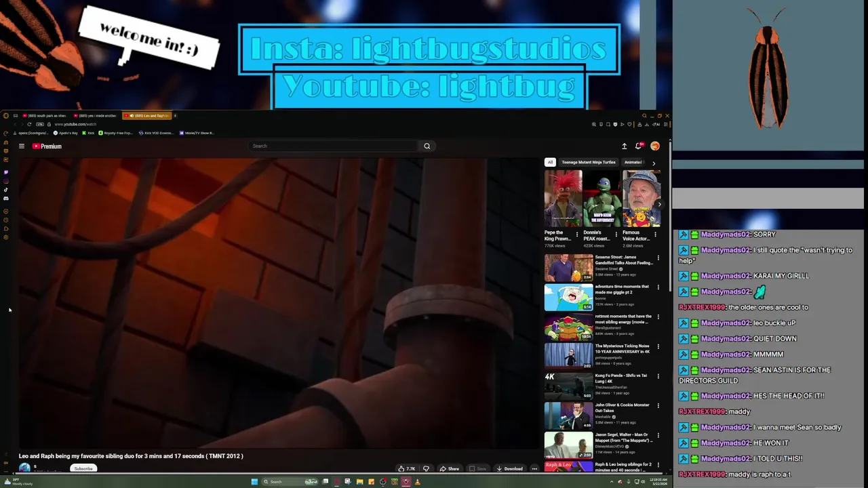Open the easy setup sliders icon

(666, 125)
